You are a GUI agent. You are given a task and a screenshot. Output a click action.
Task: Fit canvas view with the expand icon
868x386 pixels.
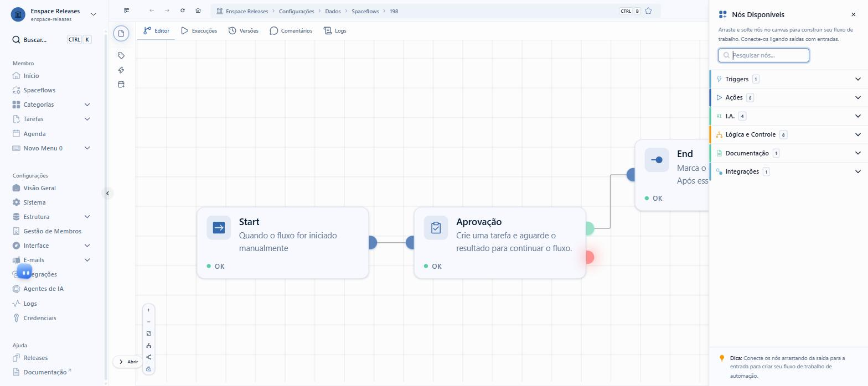(148, 333)
